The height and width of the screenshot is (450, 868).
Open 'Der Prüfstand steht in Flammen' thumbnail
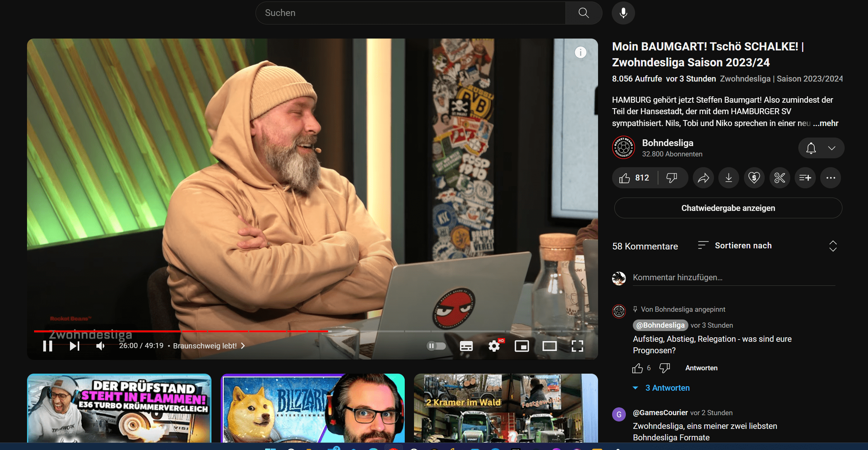pyautogui.click(x=119, y=408)
